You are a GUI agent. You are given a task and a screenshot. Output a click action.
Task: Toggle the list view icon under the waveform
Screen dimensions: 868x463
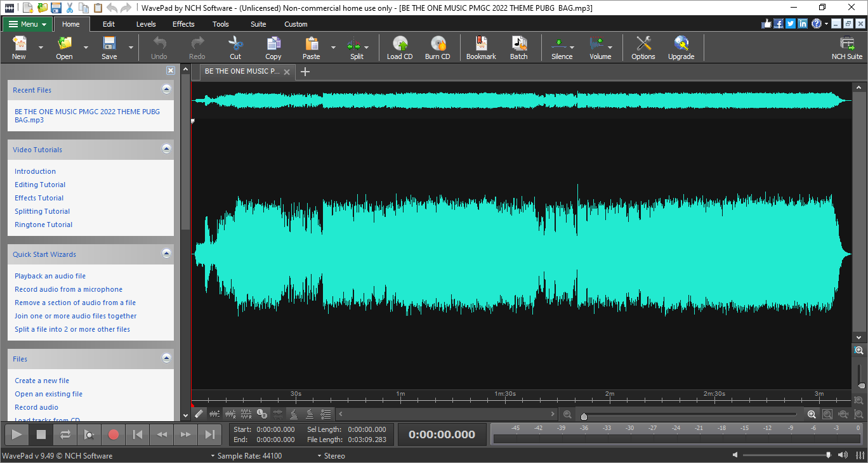[x=325, y=414]
